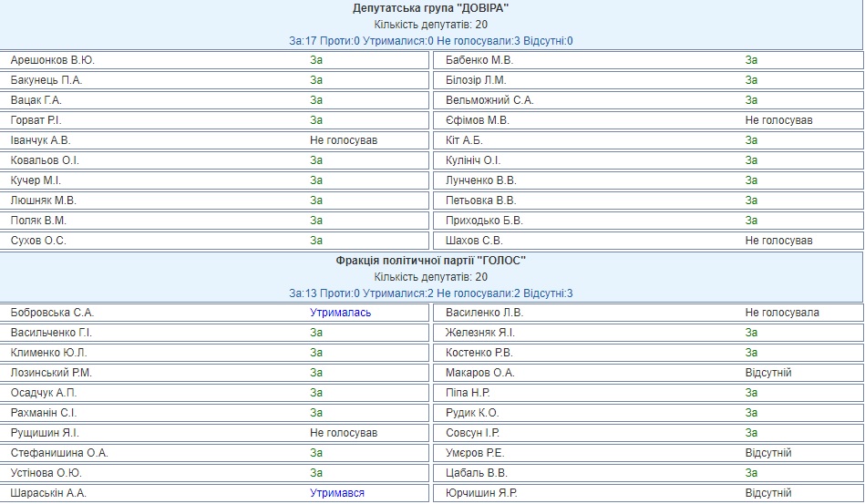
Task: Select the name Рахманін С.І.
Action: click(44, 413)
